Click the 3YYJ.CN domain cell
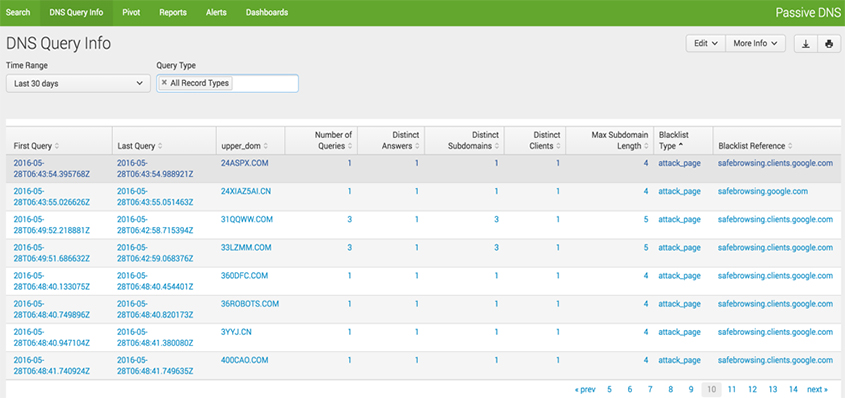The height and width of the screenshot is (398, 845). [236, 332]
